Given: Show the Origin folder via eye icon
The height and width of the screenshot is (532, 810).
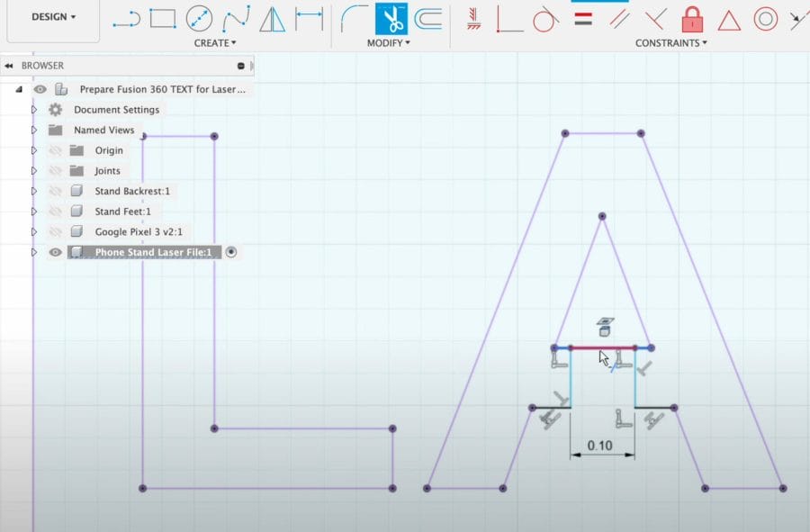Looking at the screenshot, I should pyautogui.click(x=55, y=150).
